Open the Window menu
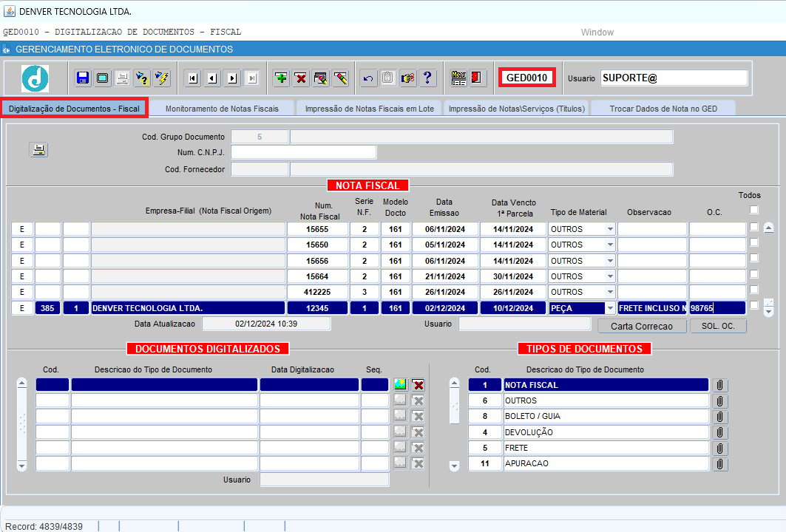 pos(597,32)
